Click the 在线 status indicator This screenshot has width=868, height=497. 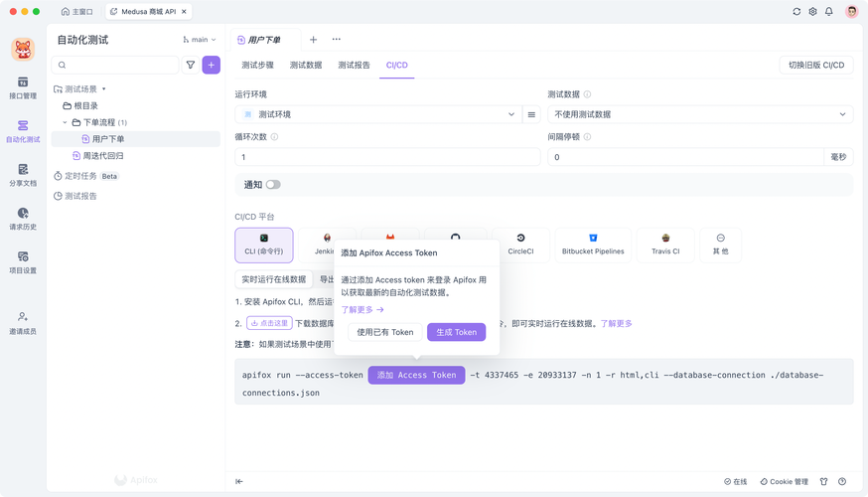735,481
